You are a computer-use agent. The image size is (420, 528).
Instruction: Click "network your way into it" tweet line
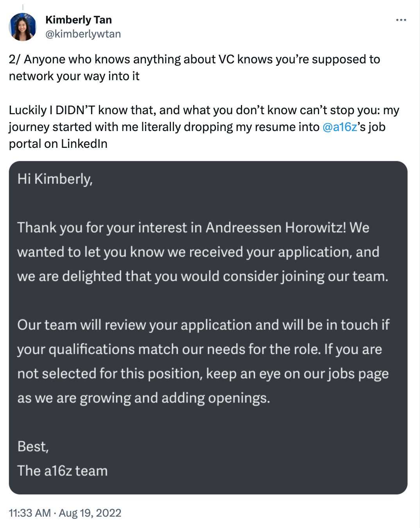coord(74,76)
